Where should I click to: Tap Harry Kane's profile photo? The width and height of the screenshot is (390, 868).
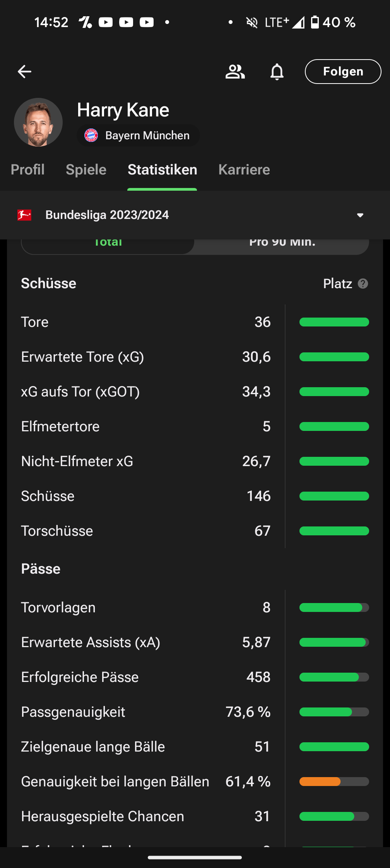(x=38, y=122)
